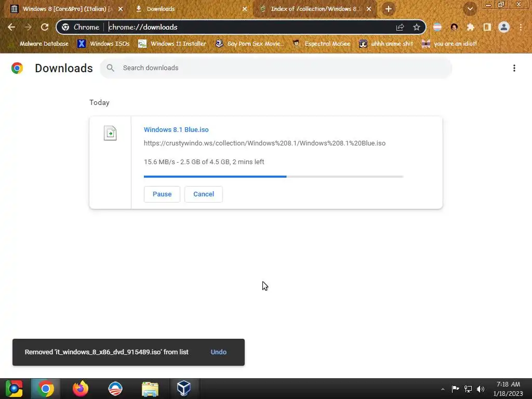532x399 pixels.
Task: Open VirtualBox from the taskbar
Action: pos(184,389)
